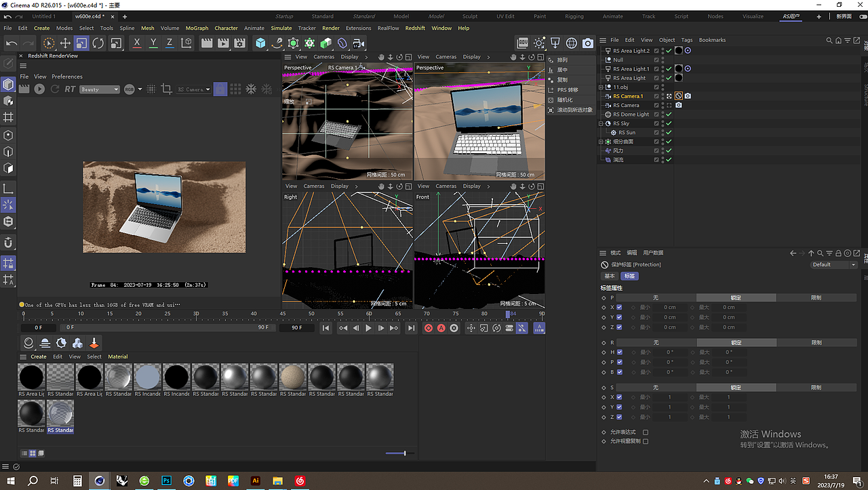Uncheck the P position X checkbox
The width and height of the screenshot is (868, 490).
click(x=619, y=307)
